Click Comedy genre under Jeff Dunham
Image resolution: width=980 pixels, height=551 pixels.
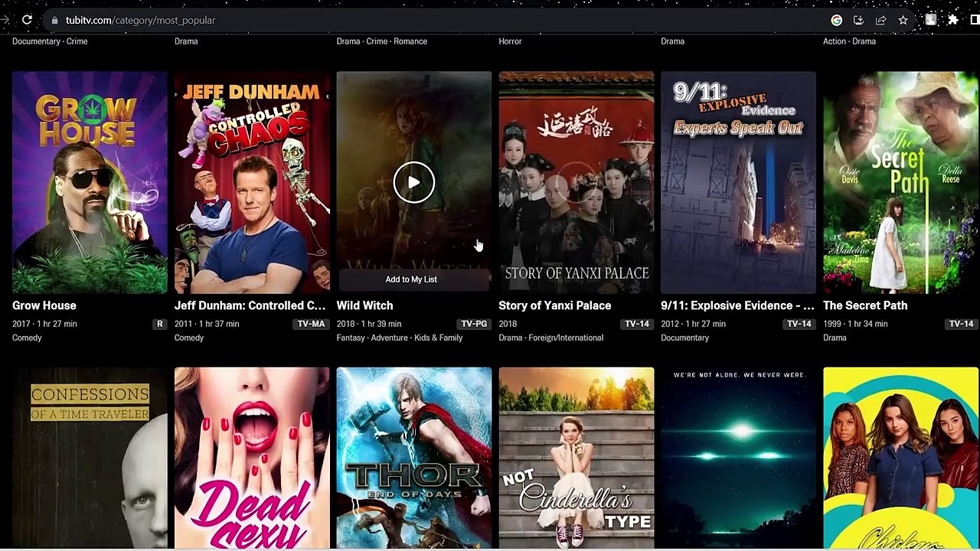click(189, 337)
